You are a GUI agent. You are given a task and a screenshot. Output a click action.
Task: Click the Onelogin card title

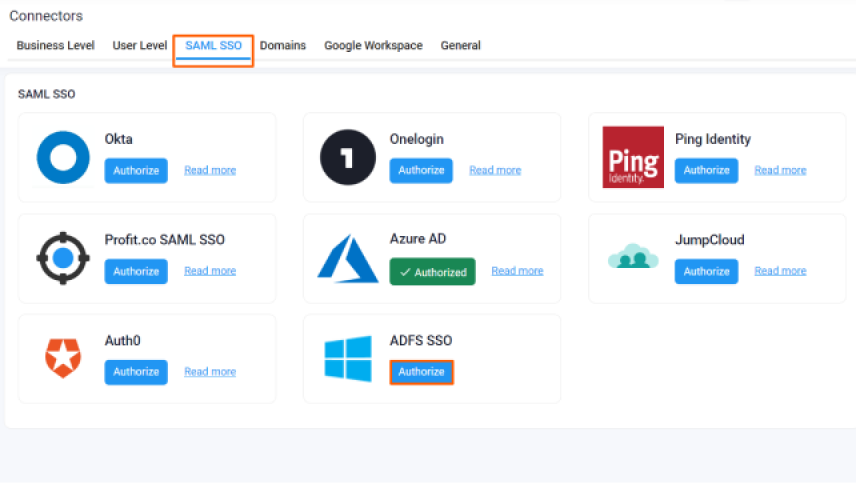pos(417,139)
